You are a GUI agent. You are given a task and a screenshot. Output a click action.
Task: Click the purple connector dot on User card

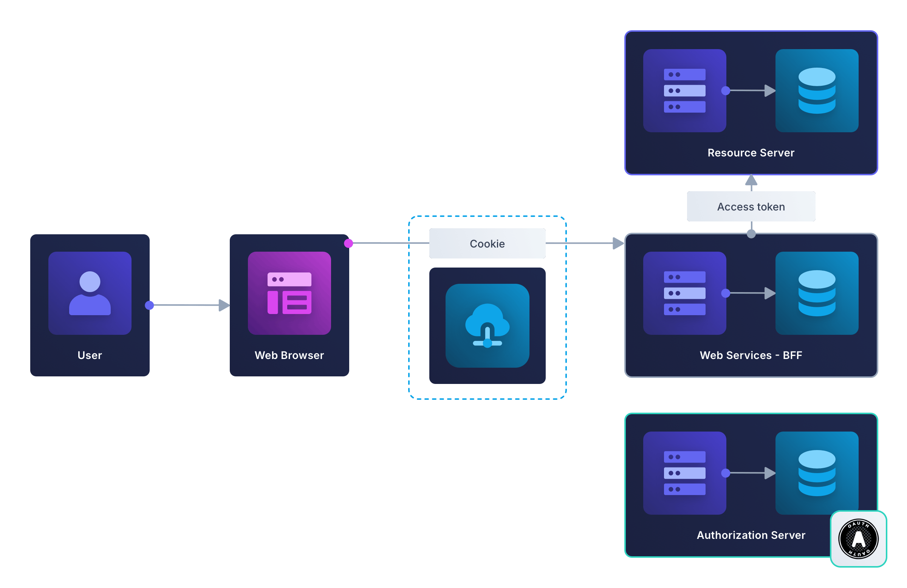pyautogui.click(x=149, y=305)
